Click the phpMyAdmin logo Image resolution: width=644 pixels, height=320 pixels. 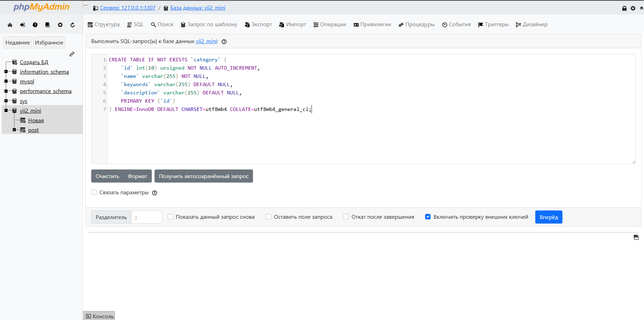point(41,7)
